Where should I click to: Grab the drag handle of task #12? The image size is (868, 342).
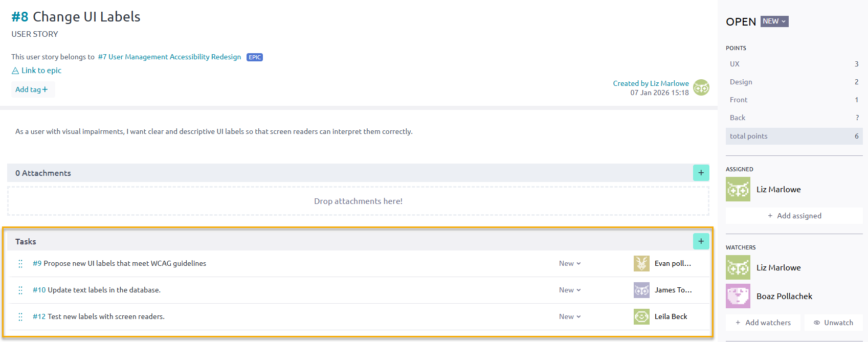[x=20, y=317]
